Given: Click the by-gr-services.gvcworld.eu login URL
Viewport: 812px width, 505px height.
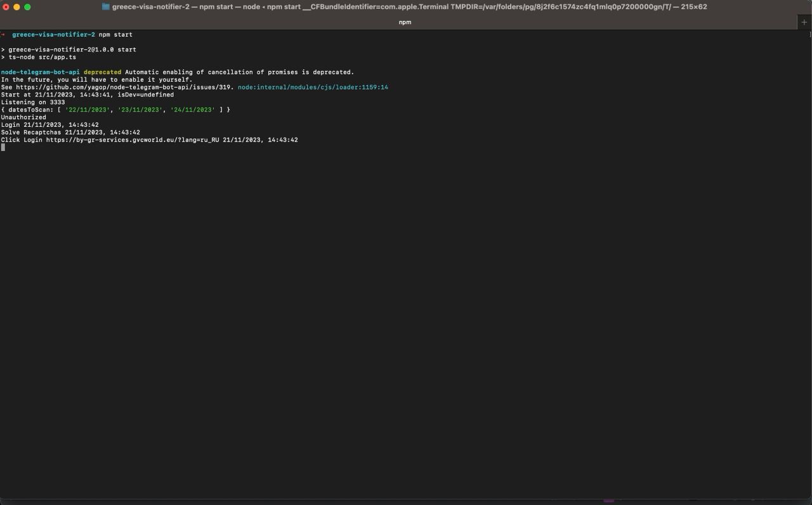Looking at the screenshot, I should point(132,140).
